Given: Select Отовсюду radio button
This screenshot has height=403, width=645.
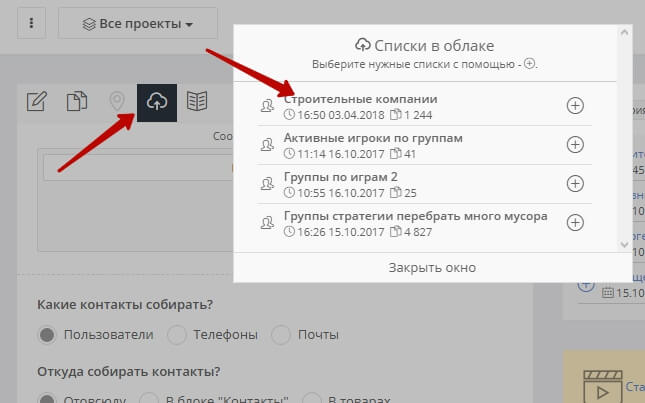Looking at the screenshot, I should click(x=47, y=399).
